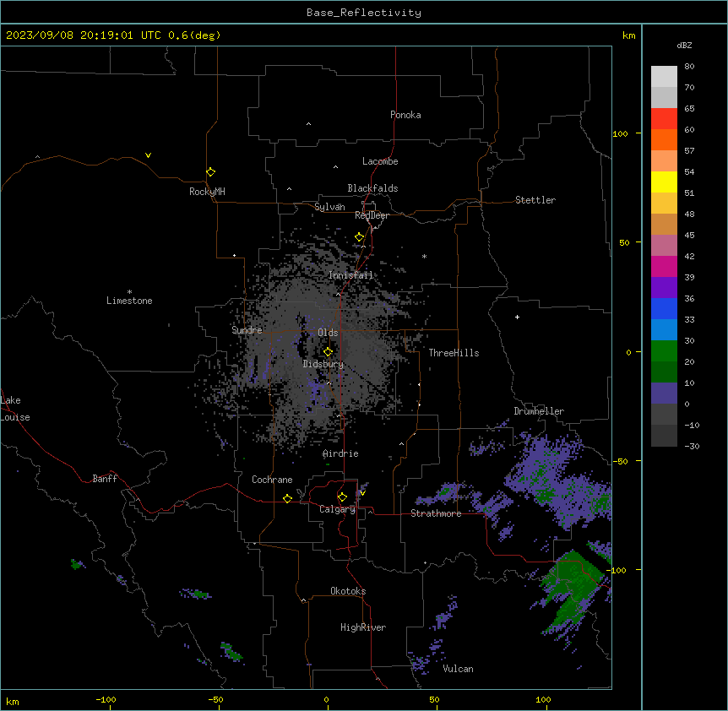Click the asterisk marker above the Limestone label
This screenshot has height=711, width=728.
[x=129, y=291]
